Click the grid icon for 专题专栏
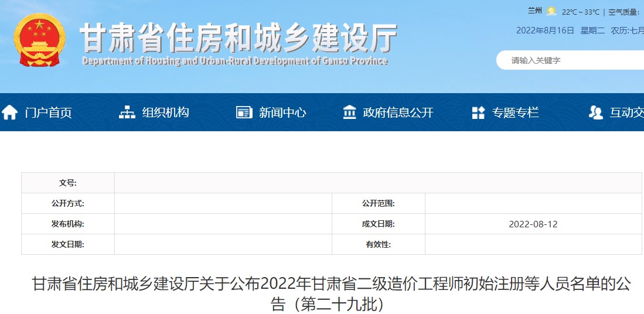Image resolution: width=644 pixels, height=314 pixels. click(478, 112)
